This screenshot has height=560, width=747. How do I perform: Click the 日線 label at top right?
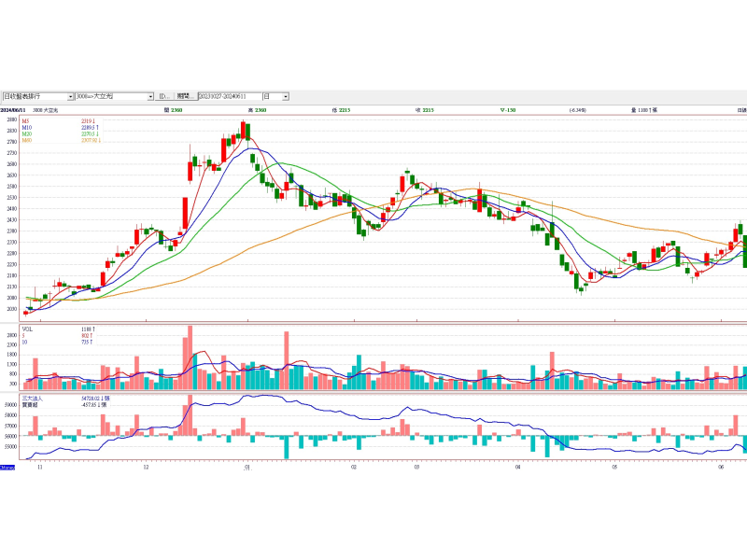coord(740,110)
